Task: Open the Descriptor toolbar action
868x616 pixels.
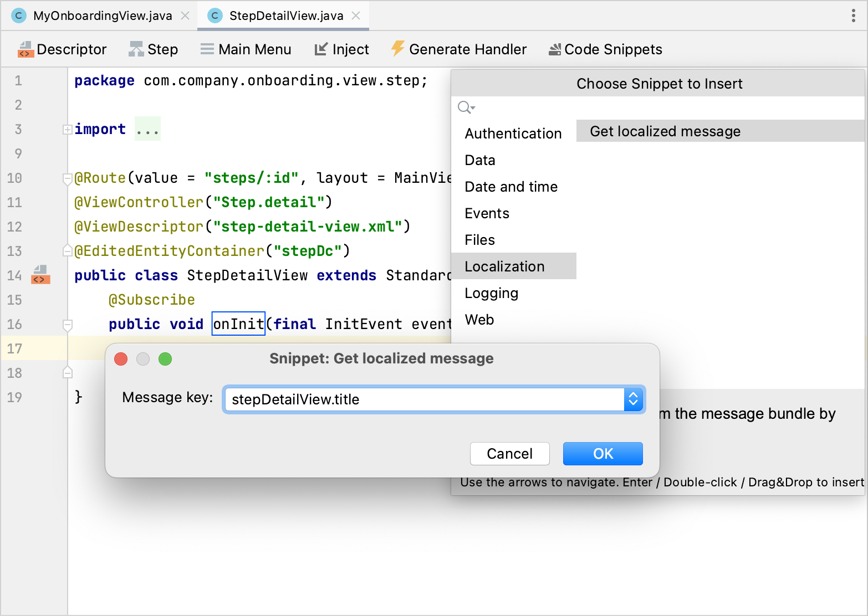Action: [x=62, y=49]
